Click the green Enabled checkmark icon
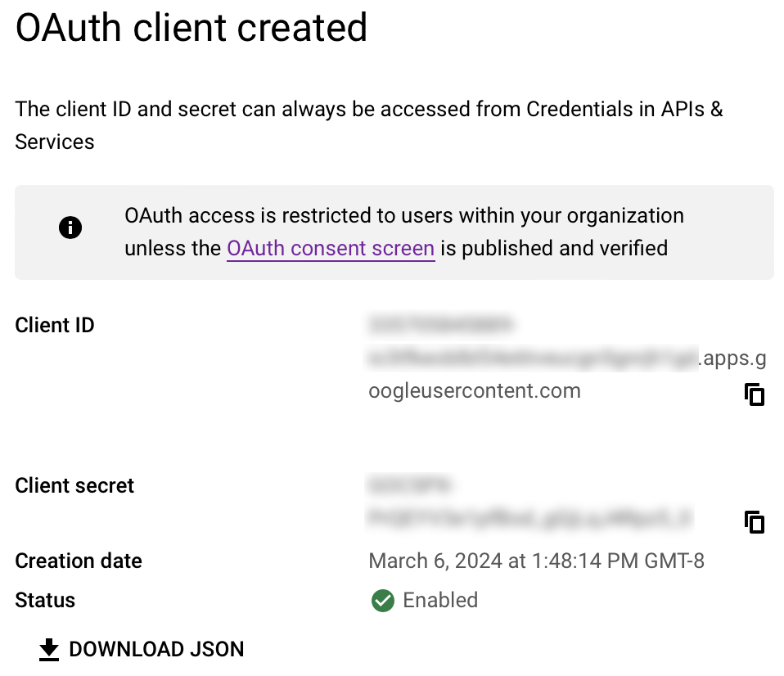784x676 pixels. point(382,601)
